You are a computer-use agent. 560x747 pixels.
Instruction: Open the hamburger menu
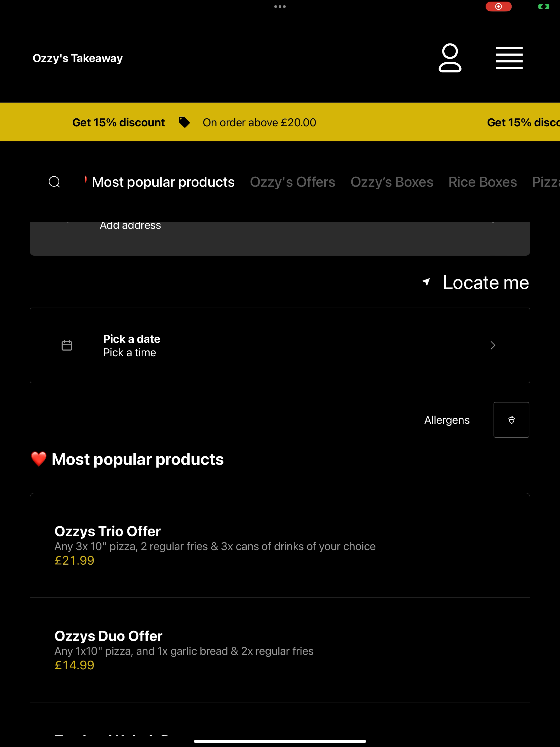coord(509,58)
